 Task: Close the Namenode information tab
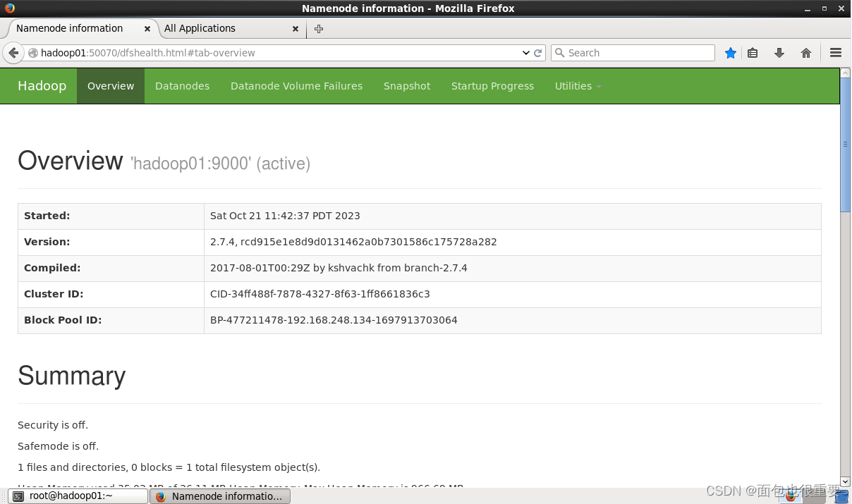coord(147,29)
